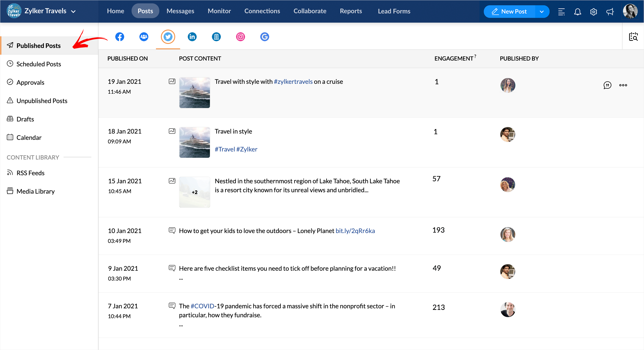Open the three-dot menu on first post
This screenshot has width=644, height=350.
tap(623, 85)
